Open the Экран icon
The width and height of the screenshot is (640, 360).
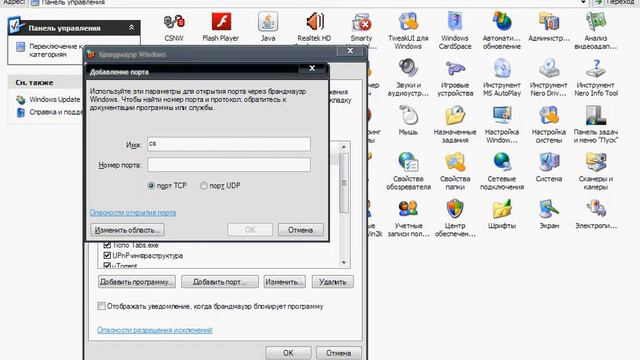549,209
